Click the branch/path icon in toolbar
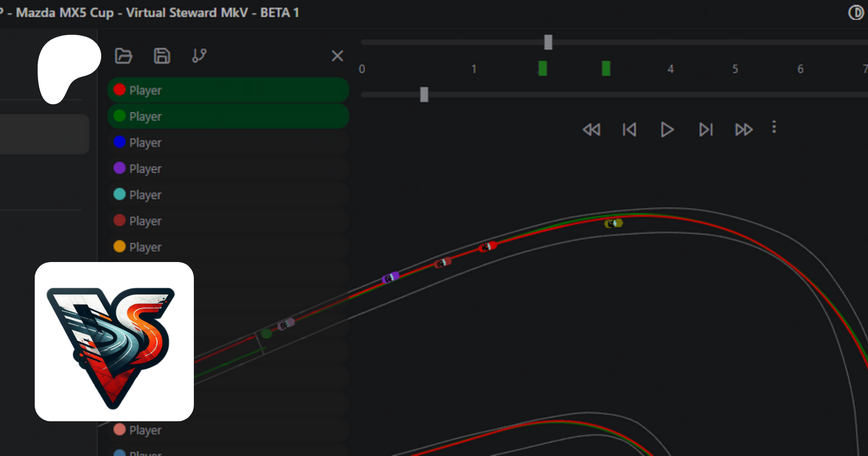Viewport: 868px width, 456px height. tap(199, 56)
